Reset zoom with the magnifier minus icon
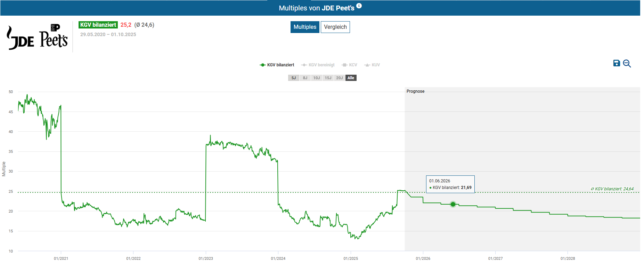 627,64
